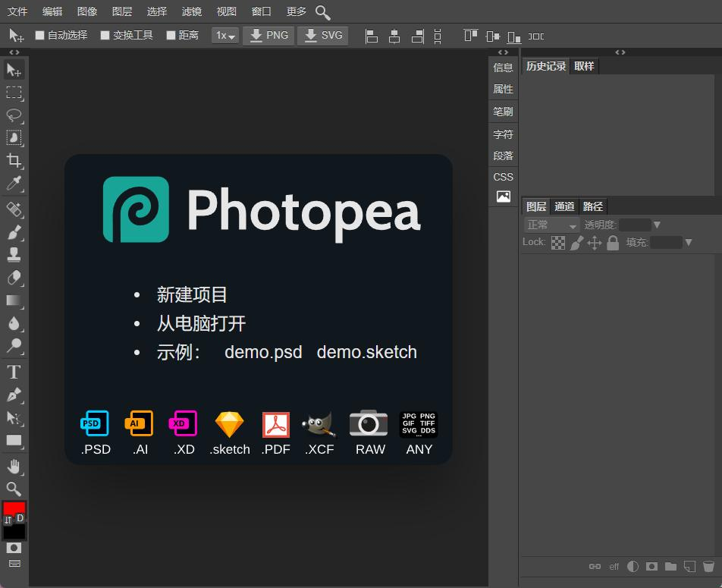This screenshot has width=722, height=588.
Task: Click align bottom edges icon
Action: (514, 36)
